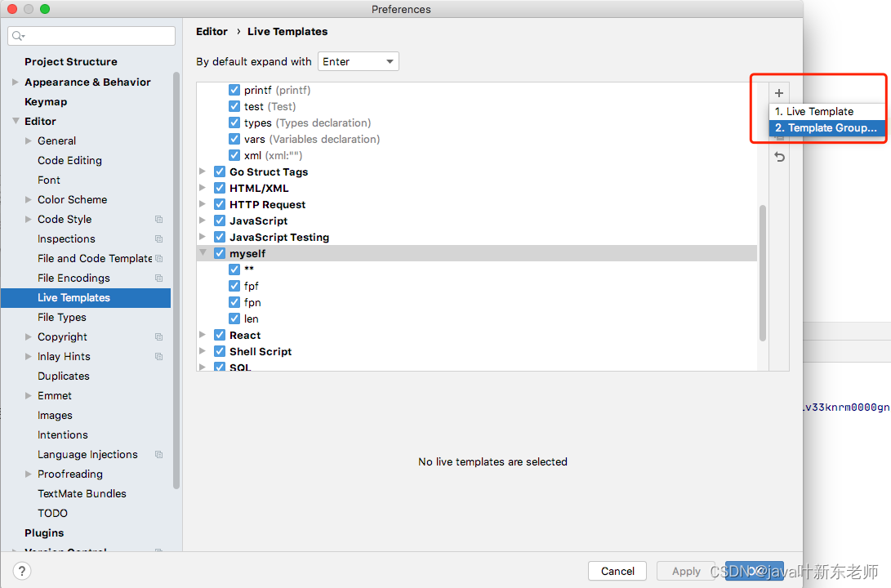Expand the Emmet subsection

(x=29, y=395)
